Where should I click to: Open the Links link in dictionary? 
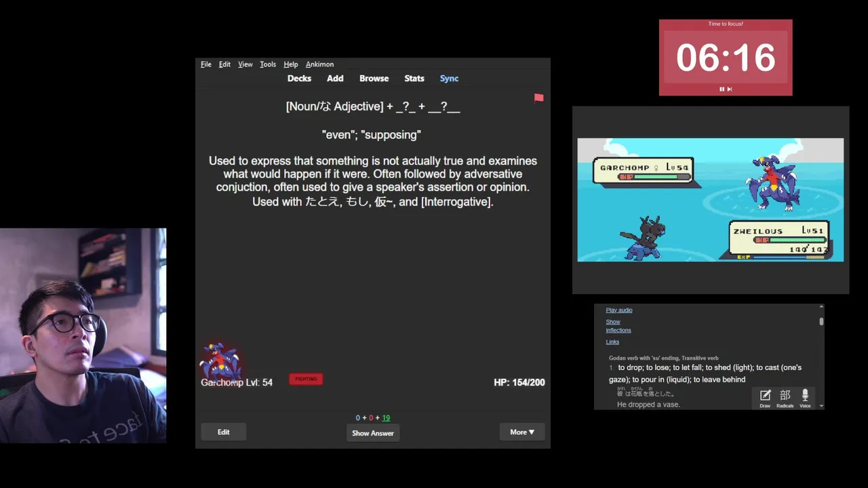tap(612, 342)
